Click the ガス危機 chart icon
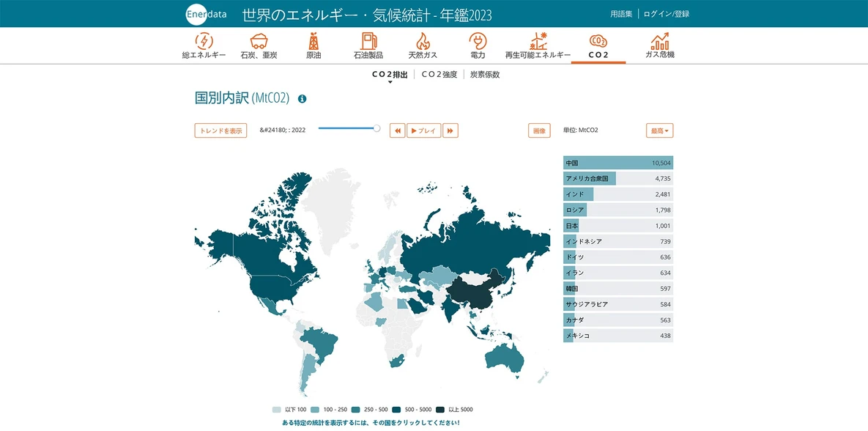 point(659,41)
